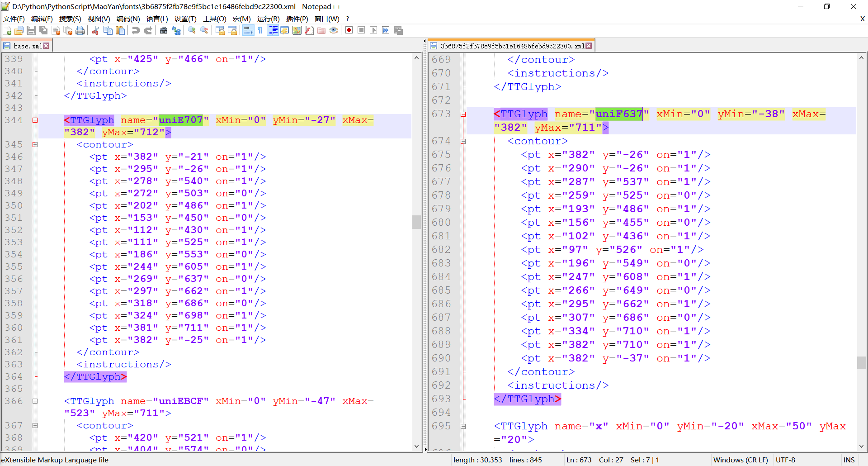Open the 视图(V) menu
The image size is (868, 466).
(99, 19)
